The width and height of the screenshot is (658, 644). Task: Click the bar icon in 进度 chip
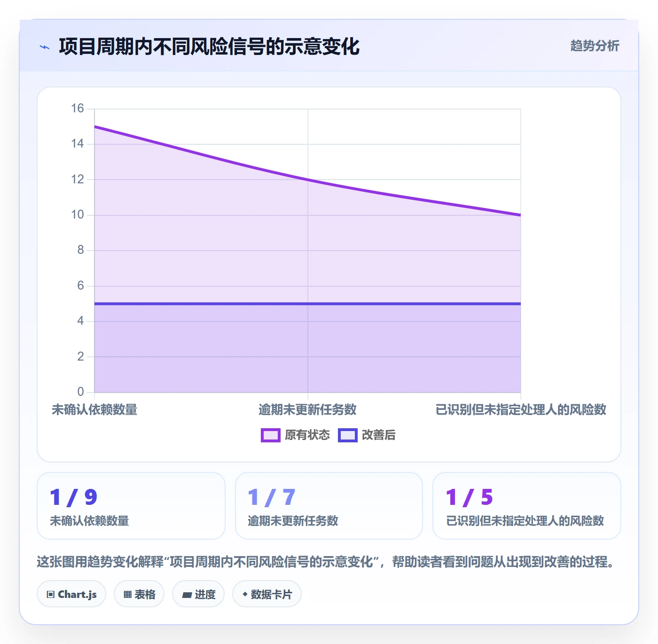pos(187,595)
